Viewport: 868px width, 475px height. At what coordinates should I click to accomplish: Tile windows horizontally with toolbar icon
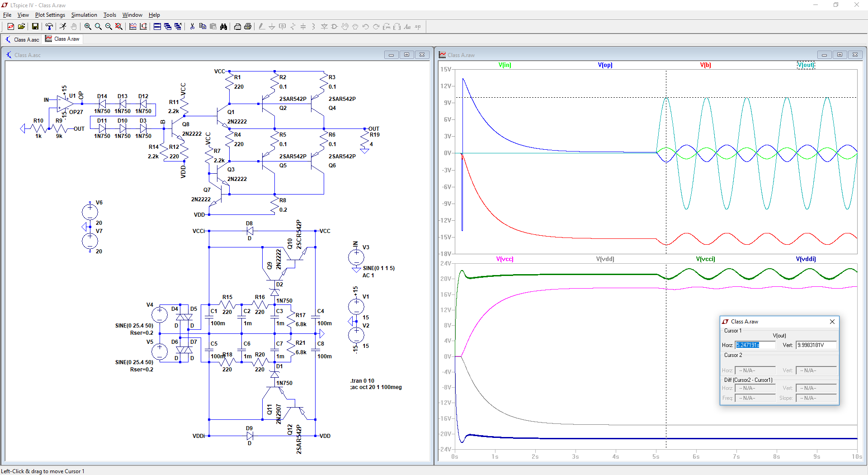click(x=157, y=27)
